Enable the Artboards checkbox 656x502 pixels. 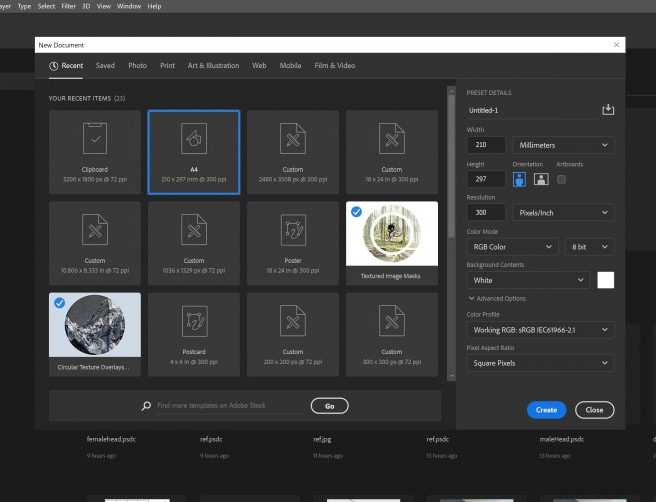pos(561,179)
